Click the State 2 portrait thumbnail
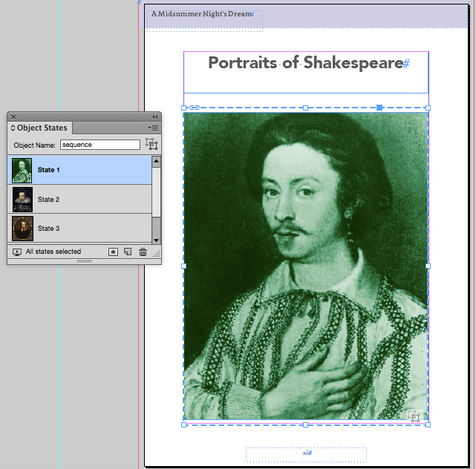This screenshot has height=469, width=476. (x=22, y=200)
